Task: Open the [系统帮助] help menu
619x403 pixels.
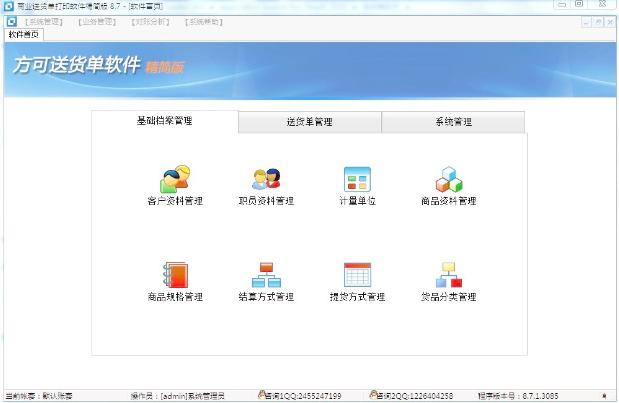Action: click(204, 21)
